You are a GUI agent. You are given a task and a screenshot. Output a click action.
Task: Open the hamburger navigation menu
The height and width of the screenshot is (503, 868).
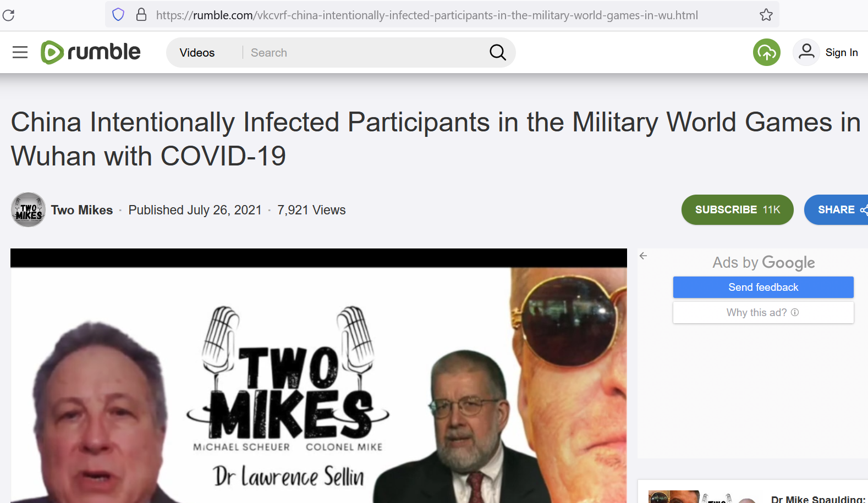(x=20, y=52)
